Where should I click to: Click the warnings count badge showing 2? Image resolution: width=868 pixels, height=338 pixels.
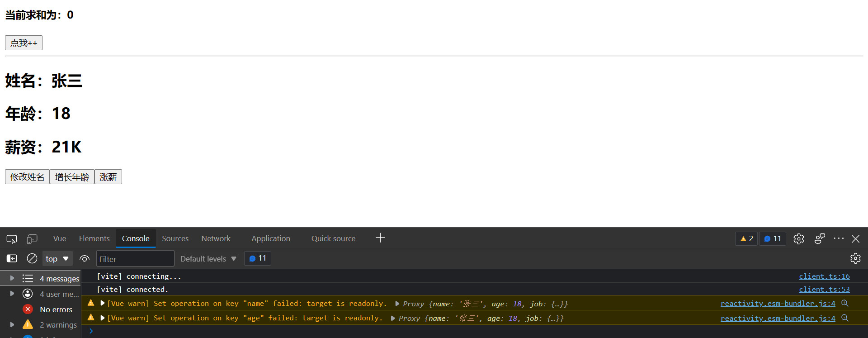click(747, 238)
